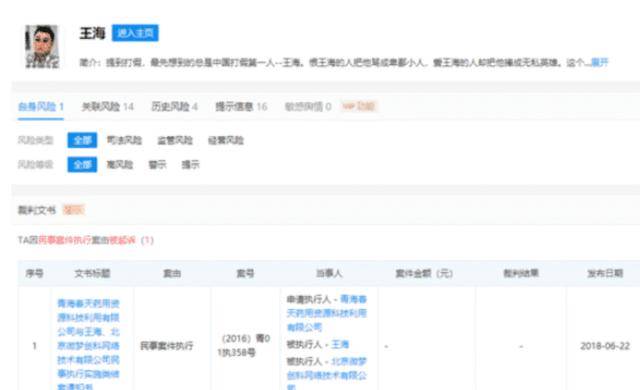Click the case number (2016)青01执358号
The width and height of the screenshot is (640, 390).
244,345
